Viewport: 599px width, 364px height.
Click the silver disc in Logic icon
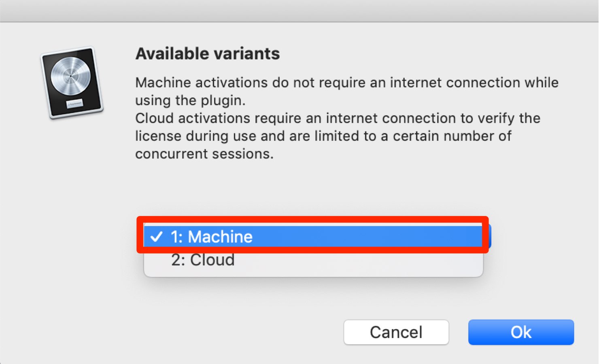coord(71,76)
